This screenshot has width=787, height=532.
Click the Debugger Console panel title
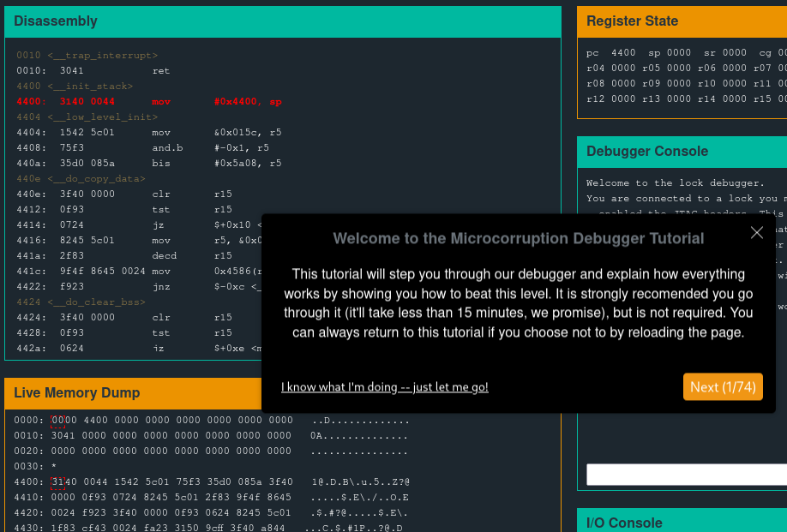(646, 152)
